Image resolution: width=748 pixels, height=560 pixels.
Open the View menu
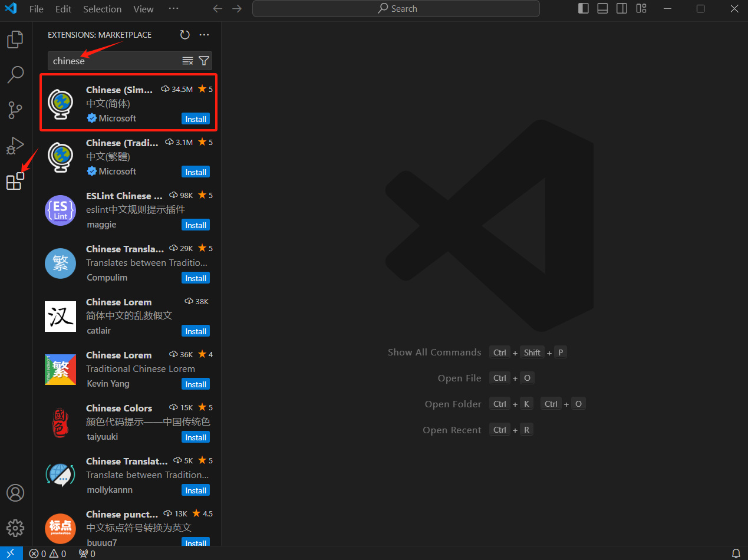(143, 9)
